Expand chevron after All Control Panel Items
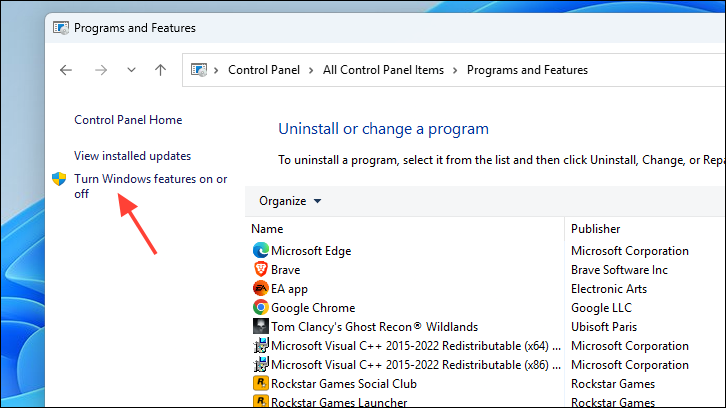726x408 pixels. click(x=455, y=70)
